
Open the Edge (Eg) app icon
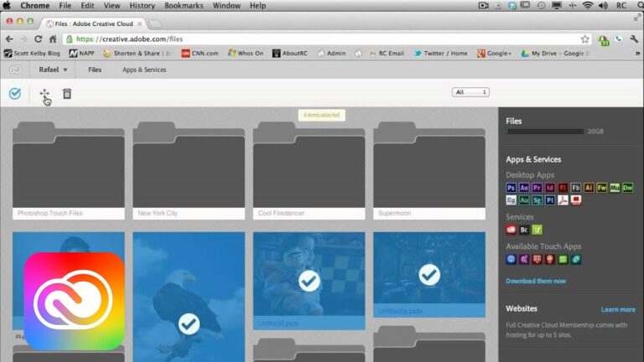click(x=511, y=200)
